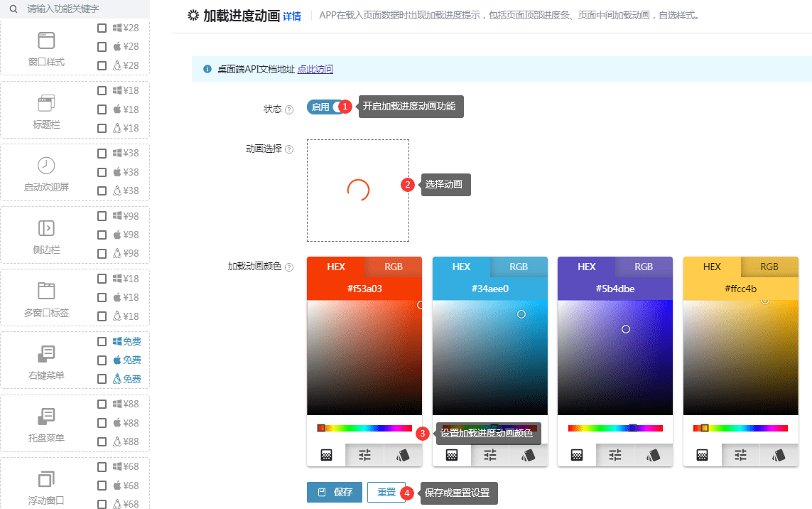Check Linux 免费 box for 右键菜单
This screenshot has width=812, height=509.
[x=102, y=379]
